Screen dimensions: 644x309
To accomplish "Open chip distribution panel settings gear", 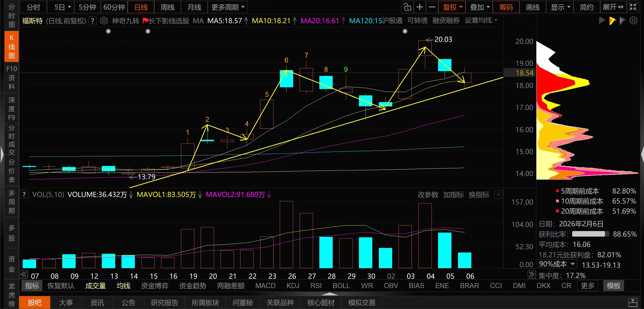I will click(633, 20).
